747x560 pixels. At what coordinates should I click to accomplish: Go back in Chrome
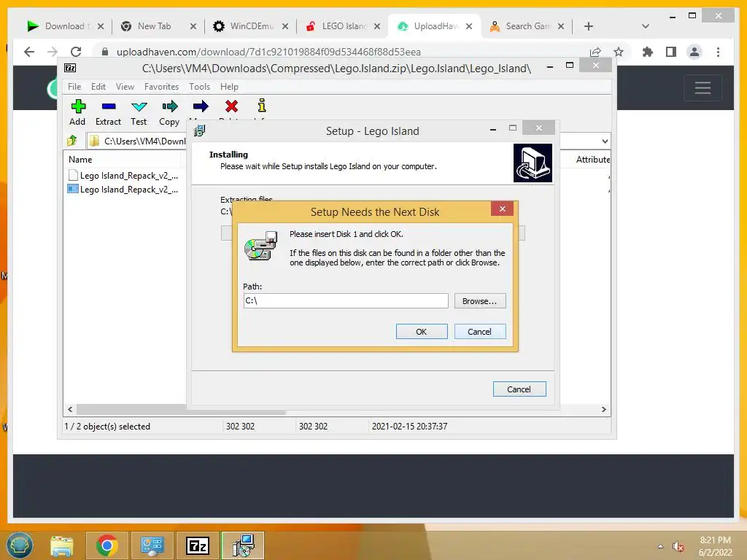[29, 52]
